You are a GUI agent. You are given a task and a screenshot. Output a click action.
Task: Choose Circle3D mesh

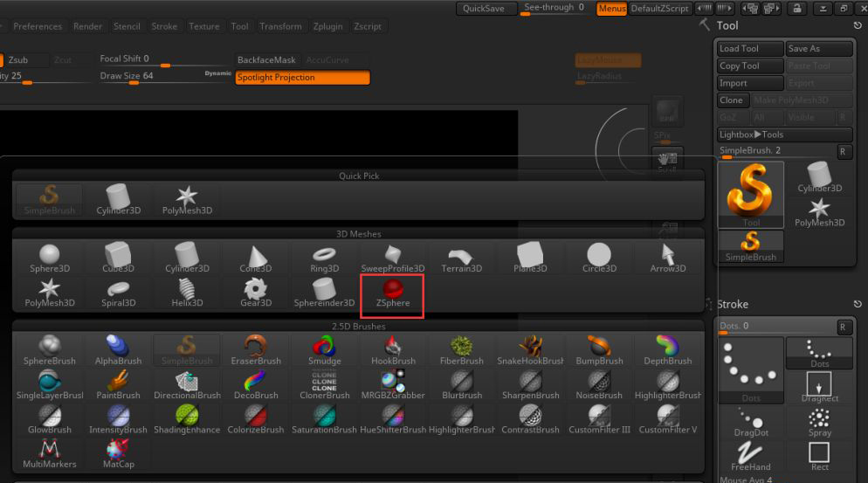tap(599, 259)
